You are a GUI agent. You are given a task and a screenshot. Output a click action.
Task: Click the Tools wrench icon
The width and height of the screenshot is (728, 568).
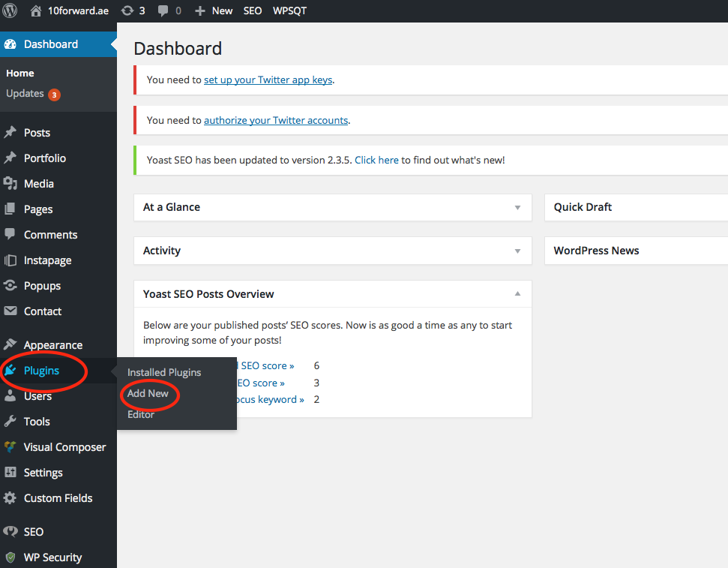click(x=10, y=421)
